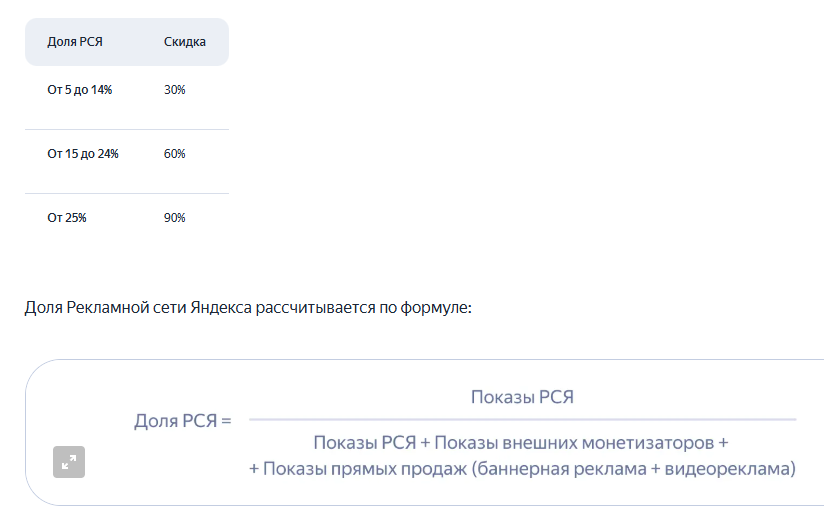
Task: Click the word 'видеореклама' in the formula
Action: (x=727, y=468)
